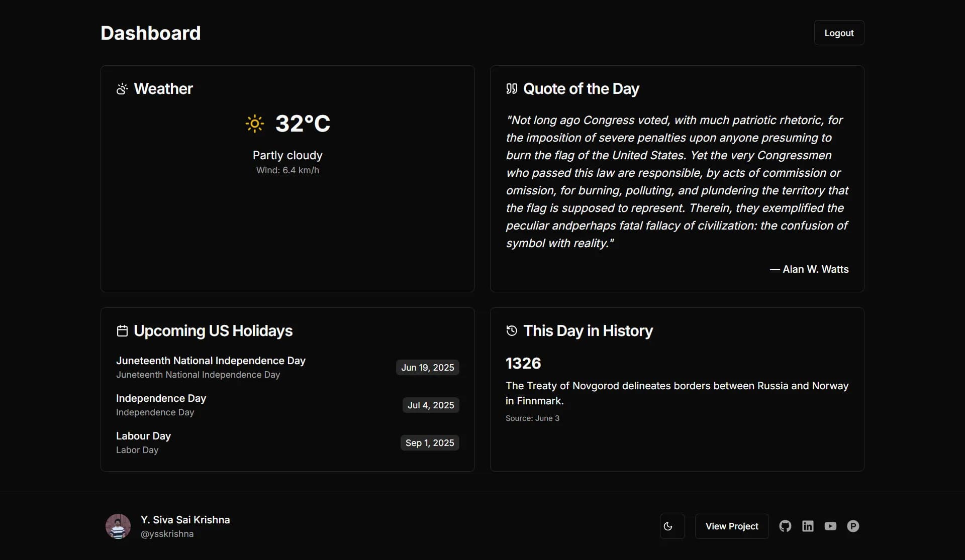
Task: Click the quotation marks icon
Action: coord(512,89)
